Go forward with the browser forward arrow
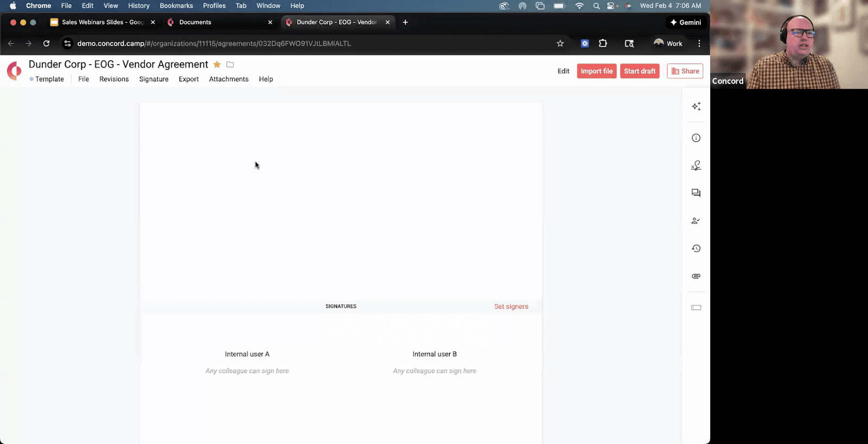Viewport: 868px width, 444px height. click(28, 43)
